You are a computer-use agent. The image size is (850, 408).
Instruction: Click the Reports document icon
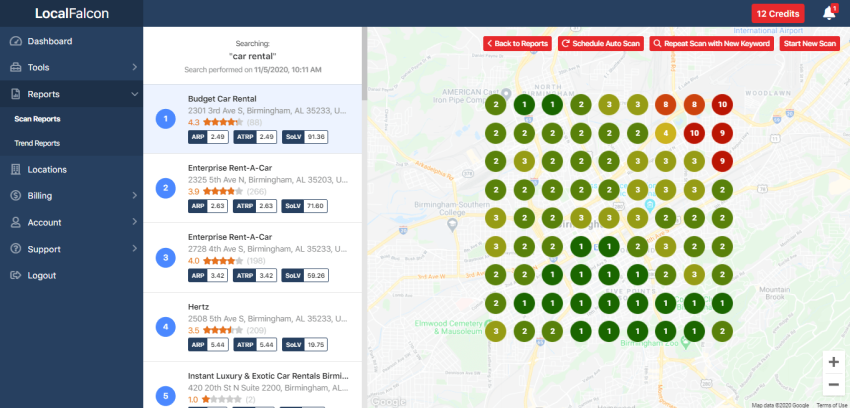pyautogui.click(x=16, y=94)
